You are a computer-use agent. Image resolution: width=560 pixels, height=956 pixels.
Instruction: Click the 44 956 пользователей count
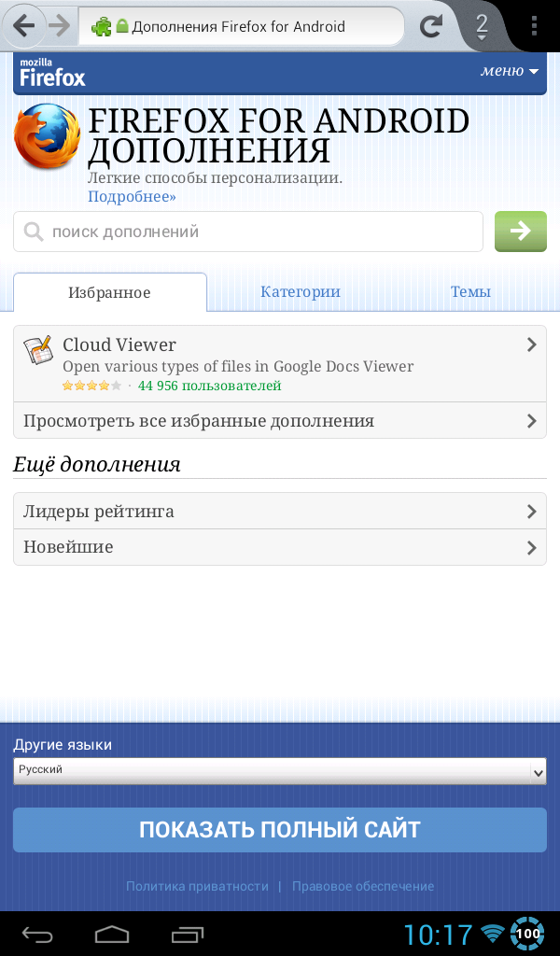210,386
